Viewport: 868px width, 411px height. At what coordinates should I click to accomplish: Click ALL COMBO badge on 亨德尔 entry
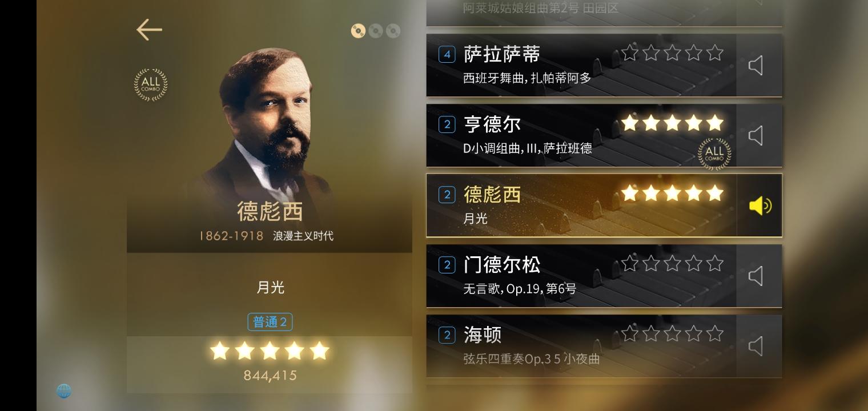click(x=714, y=154)
